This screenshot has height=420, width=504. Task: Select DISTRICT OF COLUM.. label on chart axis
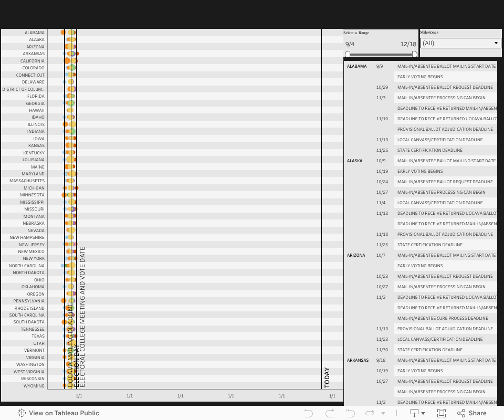click(24, 89)
